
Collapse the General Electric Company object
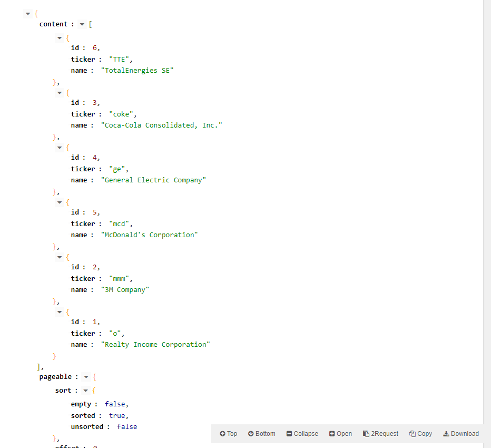[x=60, y=148]
